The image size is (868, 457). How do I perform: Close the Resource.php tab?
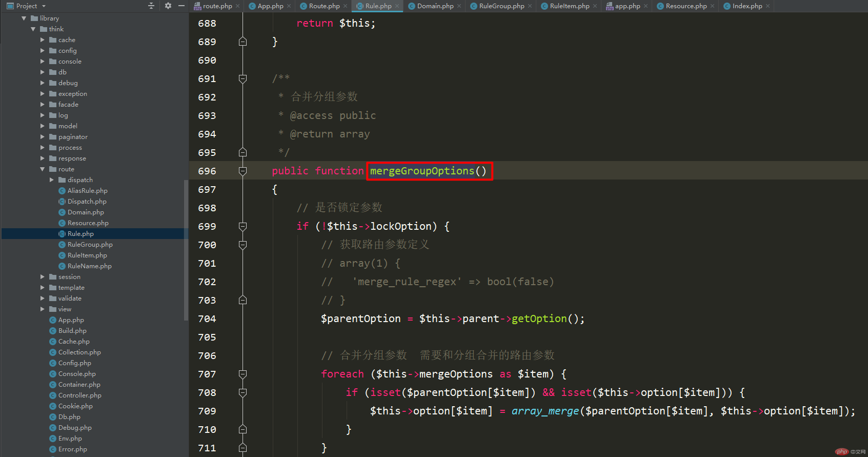tap(713, 6)
